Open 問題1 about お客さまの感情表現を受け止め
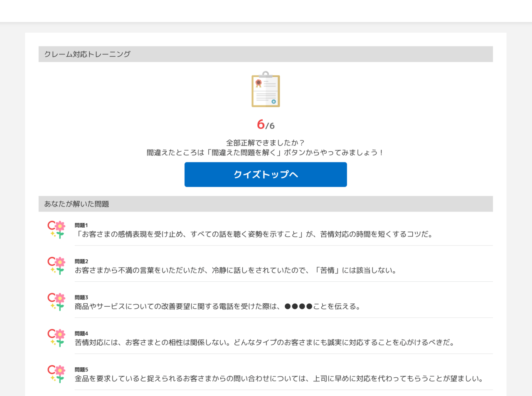This screenshot has width=532, height=396. pyautogui.click(x=254, y=234)
